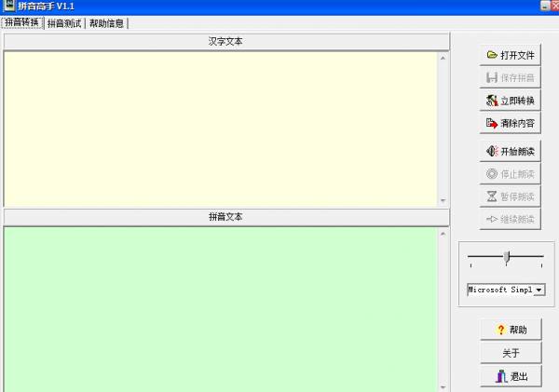
Task: Click the reading speed slider thumb
Action: pyautogui.click(x=507, y=257)
